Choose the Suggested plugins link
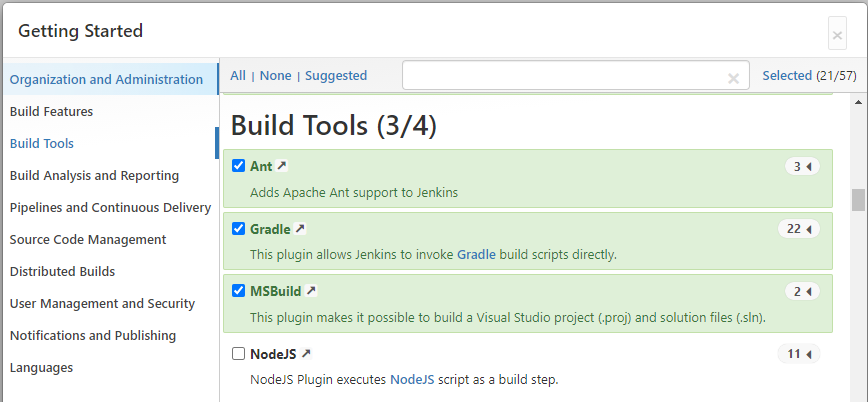 [x=336, y=75]
